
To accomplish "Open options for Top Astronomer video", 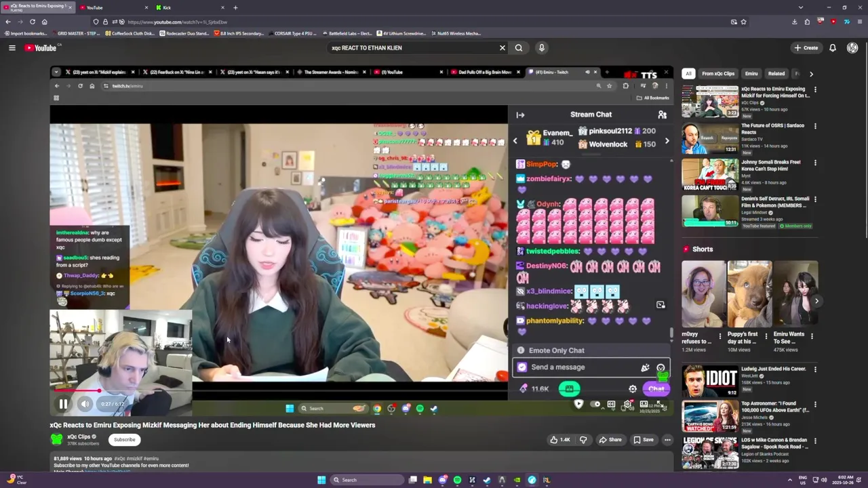I will tap(815, 404).
